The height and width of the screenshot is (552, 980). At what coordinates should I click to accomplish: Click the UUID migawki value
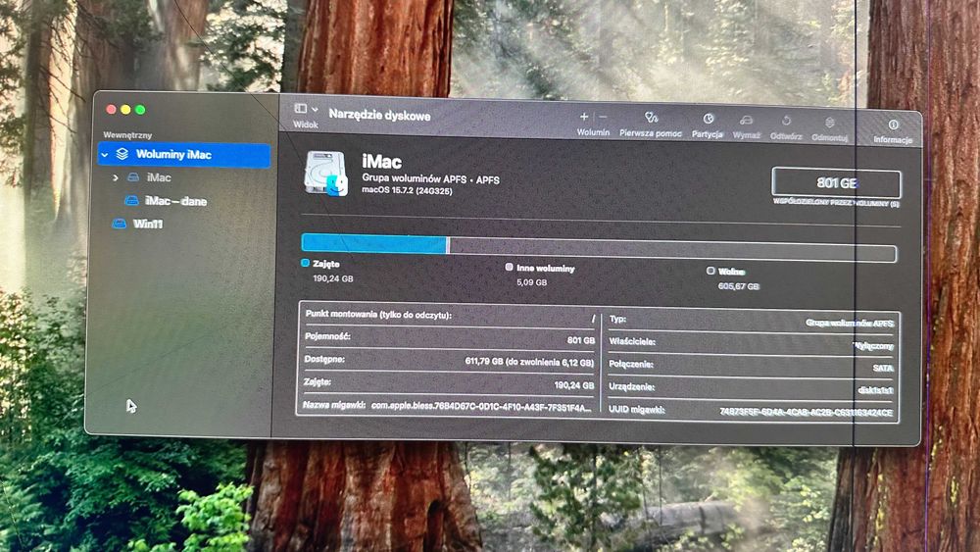tap(807, 412)
